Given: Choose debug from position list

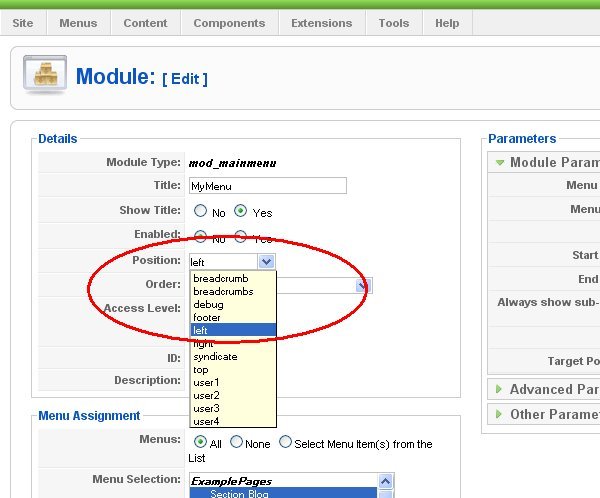Looking at the screenshot, I should point(233,305).
